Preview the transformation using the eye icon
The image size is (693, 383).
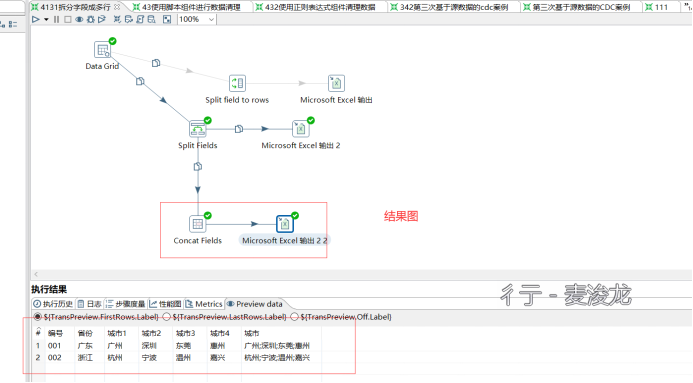[79, 19]
